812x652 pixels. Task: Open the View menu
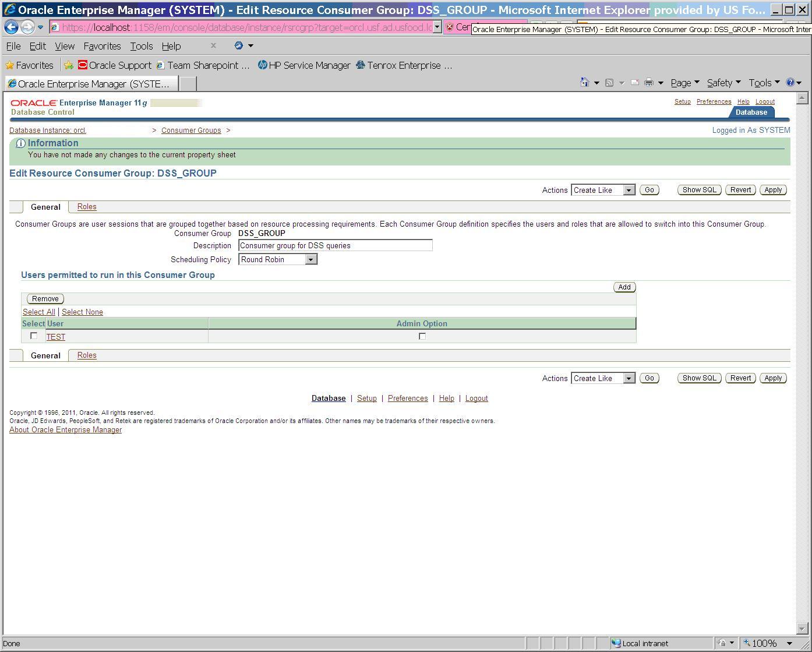(x=65, y=46)
